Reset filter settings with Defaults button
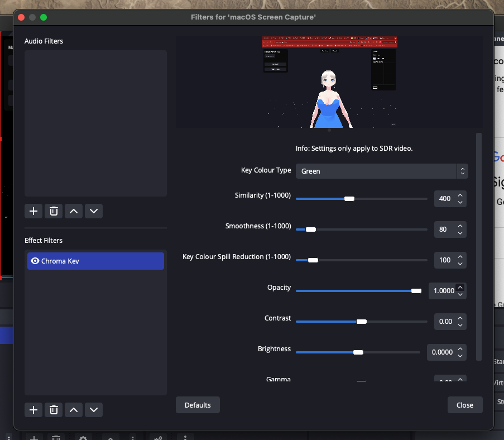 point(198,405)
